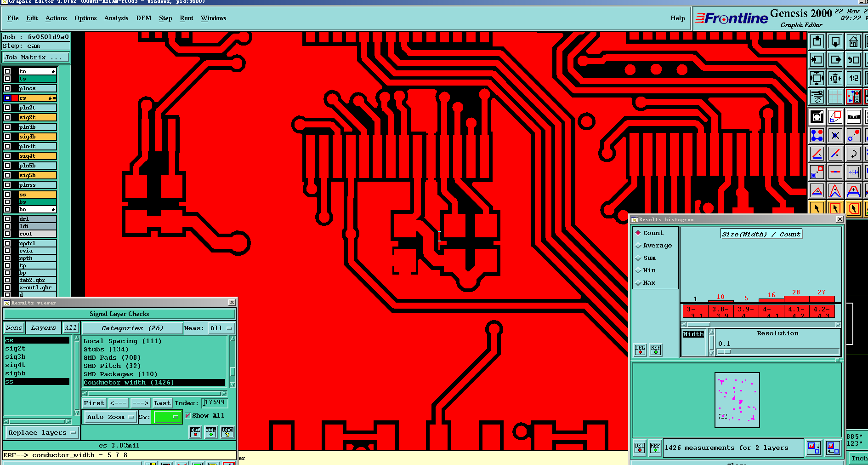Click the First result button

(94, 403)
